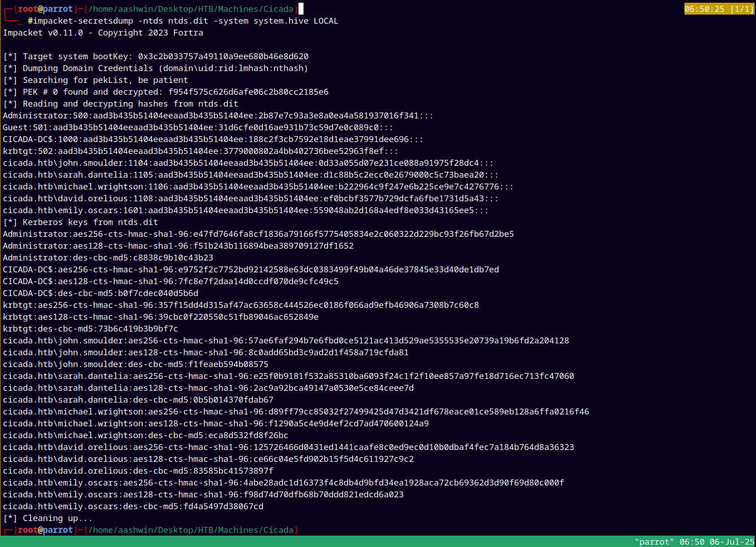This screenshot has width=756, height=547.
Task: Click Administrator des-cbc-md5 key line
Action: (x=108, y=258)
